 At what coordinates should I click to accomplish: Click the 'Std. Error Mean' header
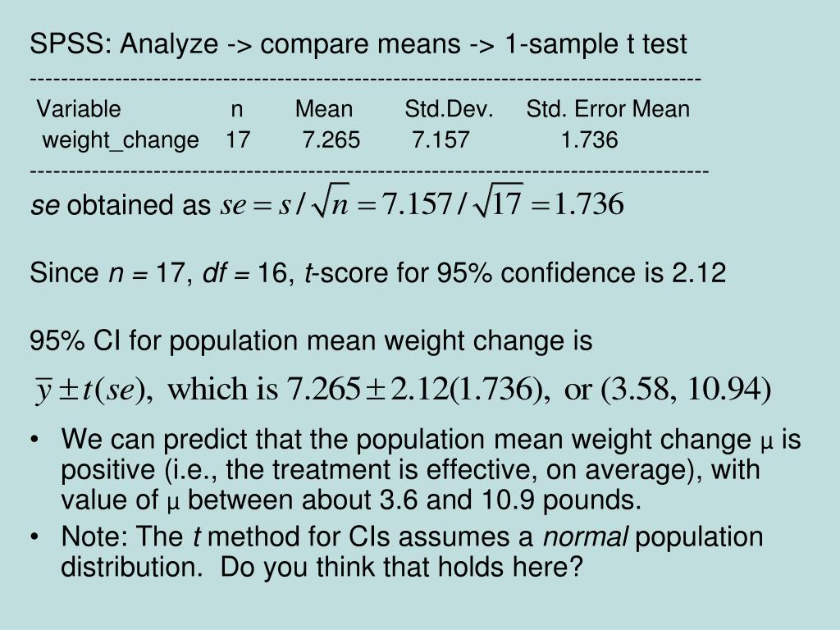tap(608, 109)
